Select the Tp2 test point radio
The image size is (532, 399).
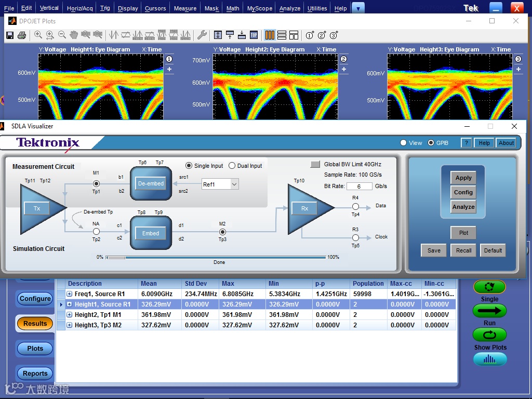pos(96,231)
